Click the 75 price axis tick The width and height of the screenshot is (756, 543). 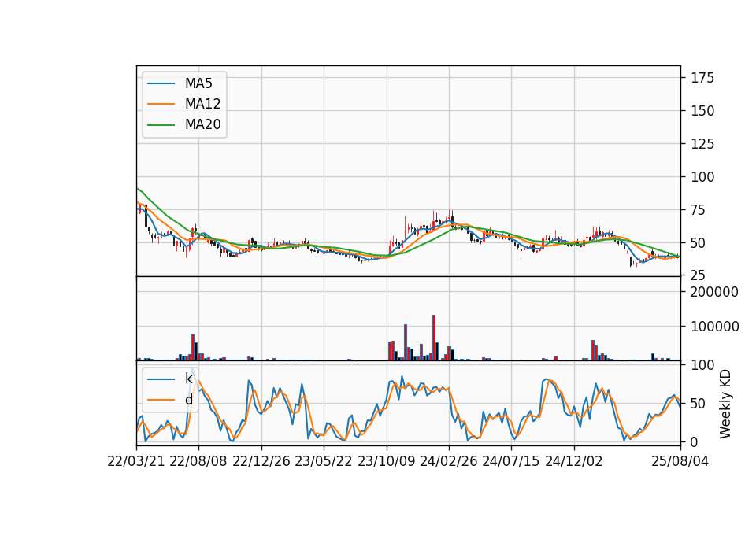(x=699, y=210)
